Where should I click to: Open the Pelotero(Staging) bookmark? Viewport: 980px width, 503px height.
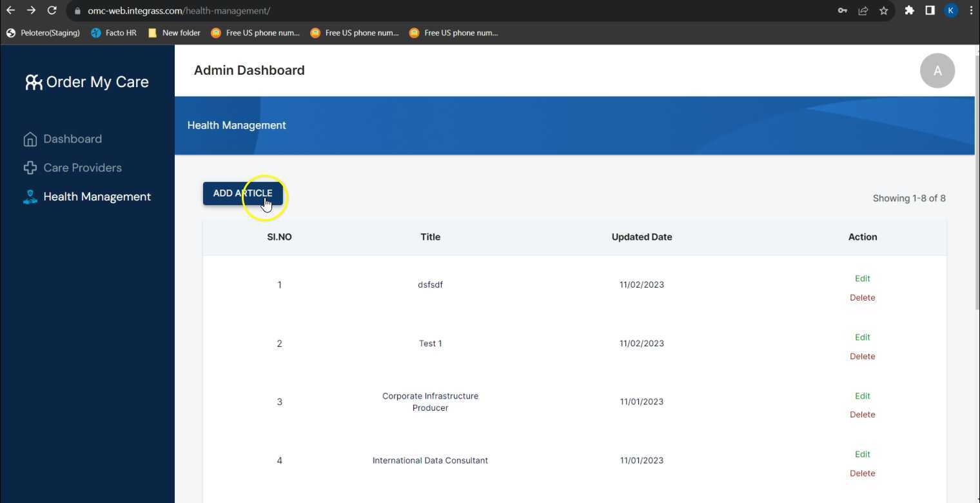[43, 33]
